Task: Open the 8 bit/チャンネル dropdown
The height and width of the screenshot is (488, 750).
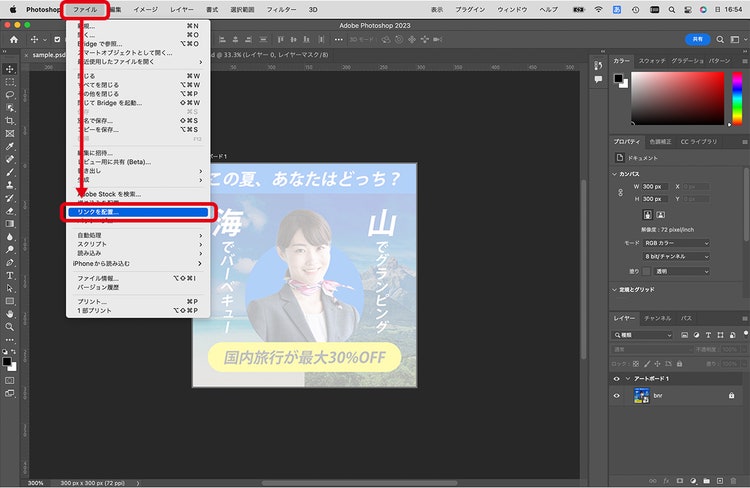Action: coord(676,257)
